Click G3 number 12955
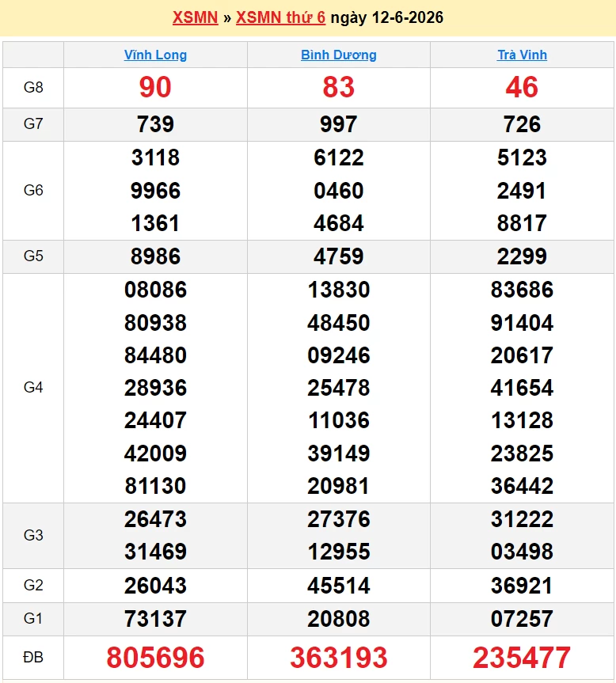This screenshot has height=683, width=616. tap(339, 552)
